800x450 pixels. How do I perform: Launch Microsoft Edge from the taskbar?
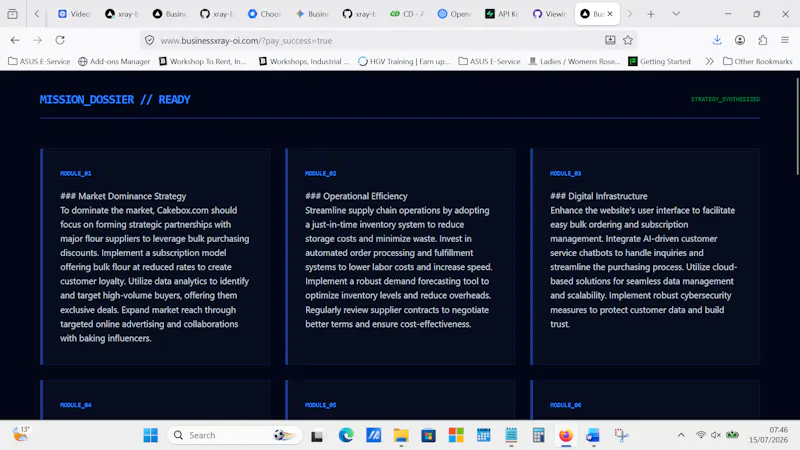pos(346,435)
